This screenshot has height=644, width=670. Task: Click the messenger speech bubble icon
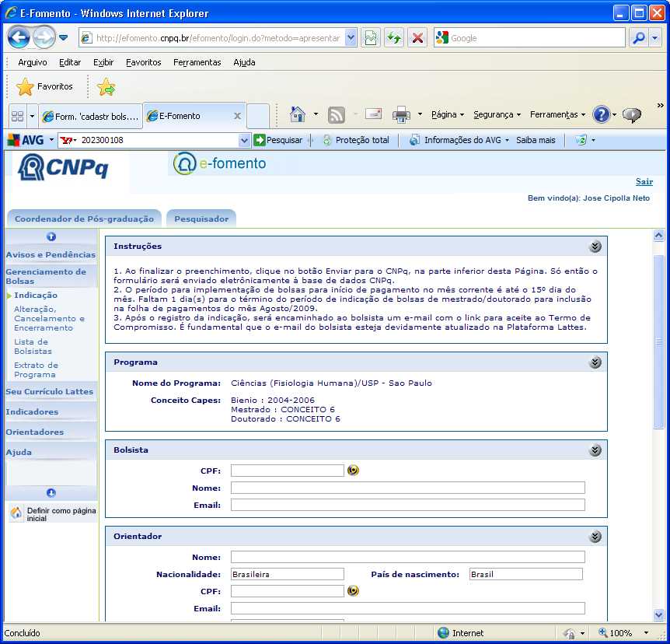(x=632, y=114)
